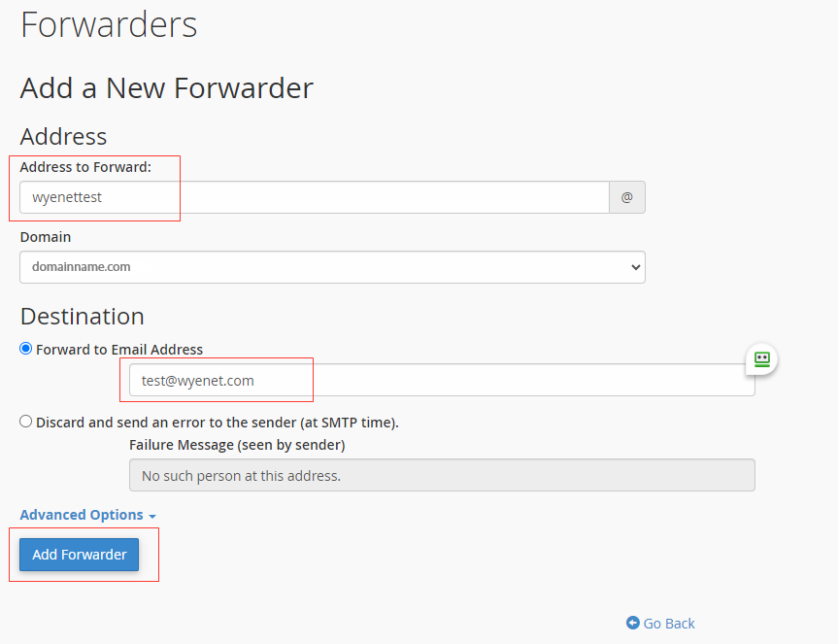
Task: Click the Failure Message label
Action: [237, 445]
